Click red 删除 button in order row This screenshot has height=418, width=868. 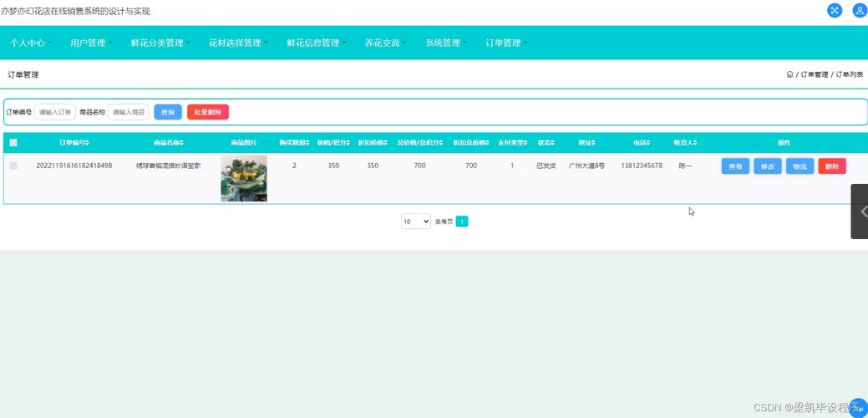pyautogui.click(x=832, y=166)
